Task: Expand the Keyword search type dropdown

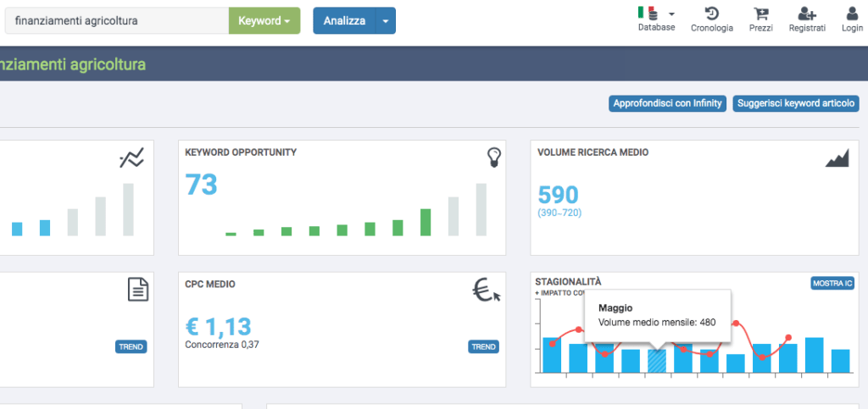Action: click(264, 21)
